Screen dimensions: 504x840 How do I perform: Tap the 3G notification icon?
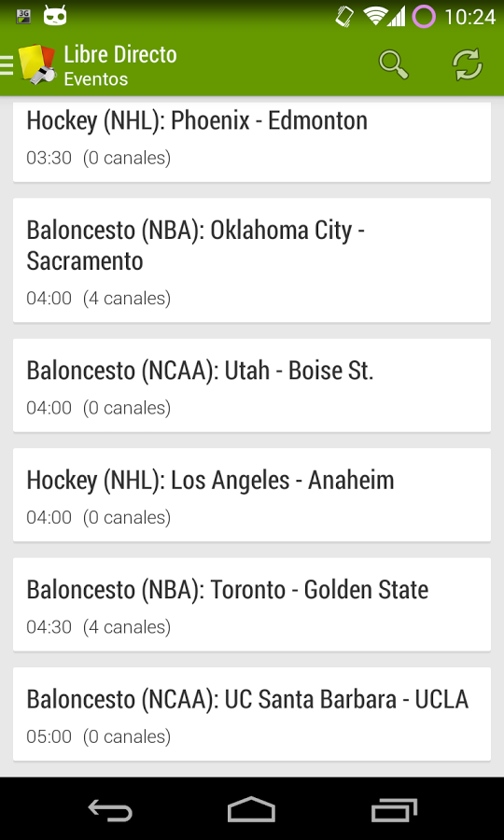[23, 16]
